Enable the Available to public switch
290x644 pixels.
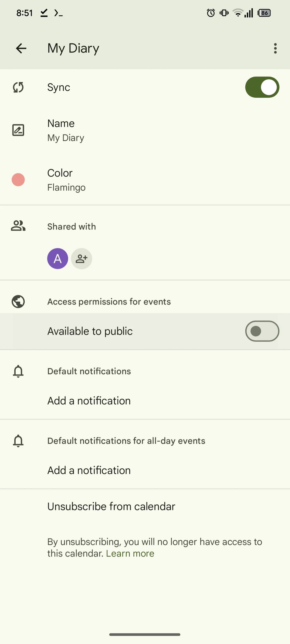262,331
